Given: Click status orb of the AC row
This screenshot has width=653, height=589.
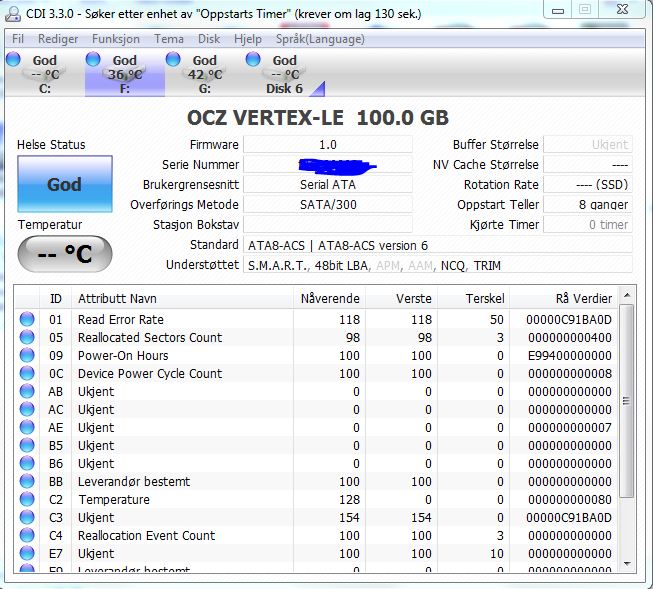Looking at the screenshot, I should pyautogui.click(x=27, y=409).
